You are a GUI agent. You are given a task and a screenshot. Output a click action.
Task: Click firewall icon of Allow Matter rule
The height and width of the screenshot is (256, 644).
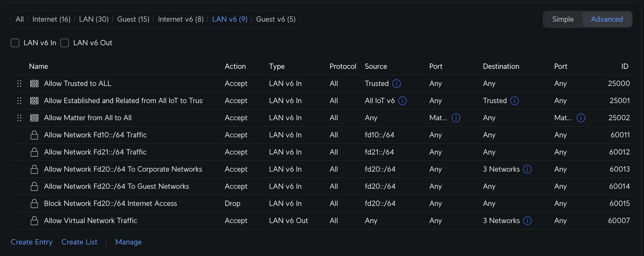34,118
